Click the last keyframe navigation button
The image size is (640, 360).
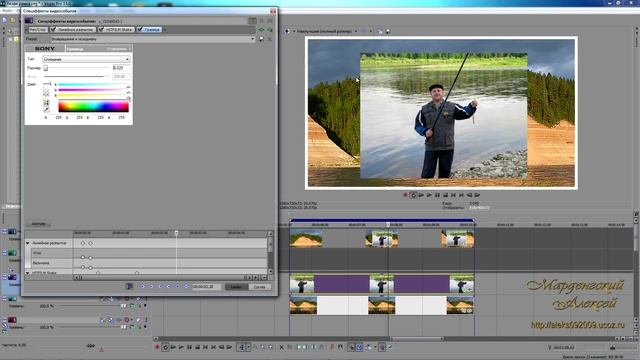coord(186,287)
